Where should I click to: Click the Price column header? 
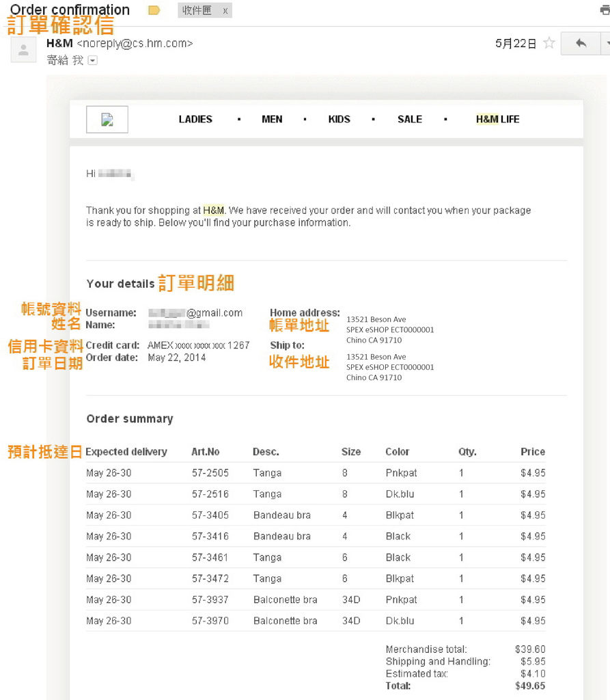[533, 452]
